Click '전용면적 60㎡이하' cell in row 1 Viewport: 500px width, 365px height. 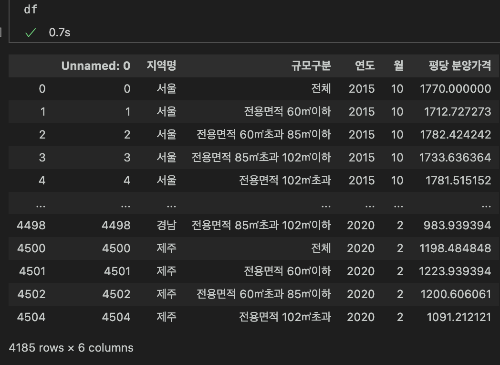point(287,112)
